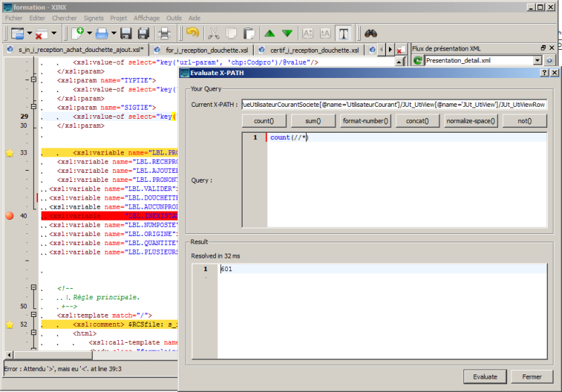This screenshot has width=562, height=392.
Task: Open the Editer menu
Action: click(37, 18)
